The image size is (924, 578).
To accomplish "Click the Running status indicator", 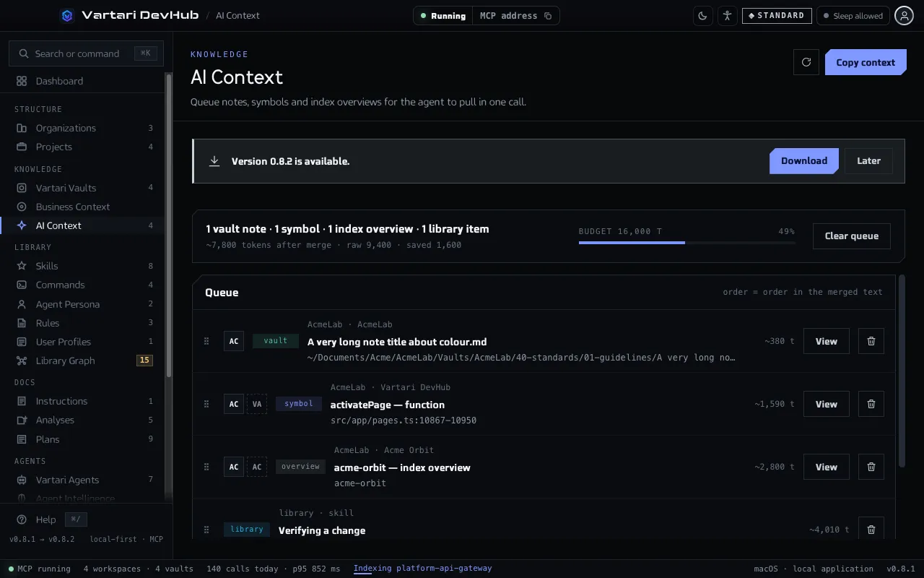I will tap(443, 16).
